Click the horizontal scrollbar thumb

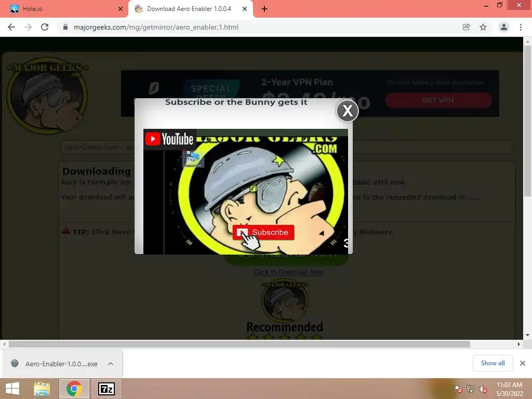point(239,344)
